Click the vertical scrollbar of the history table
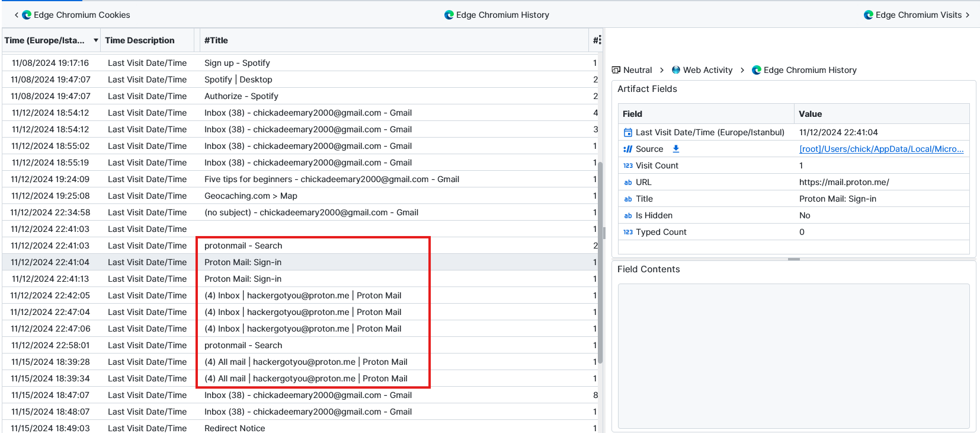 pyautogui.click(x=600, y=261)
